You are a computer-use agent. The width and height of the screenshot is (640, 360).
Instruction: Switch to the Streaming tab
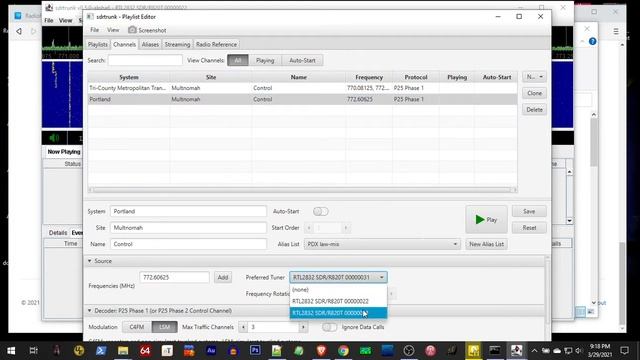click(x=177, y=44)
